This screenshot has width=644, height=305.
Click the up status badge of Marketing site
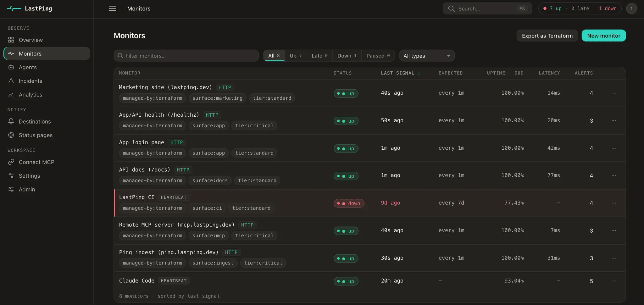point(346,93)
